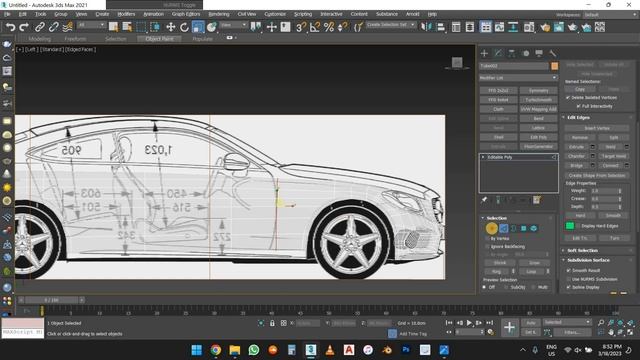
Task: Toggle the Percent Snap icon
Action: point(329,27)
